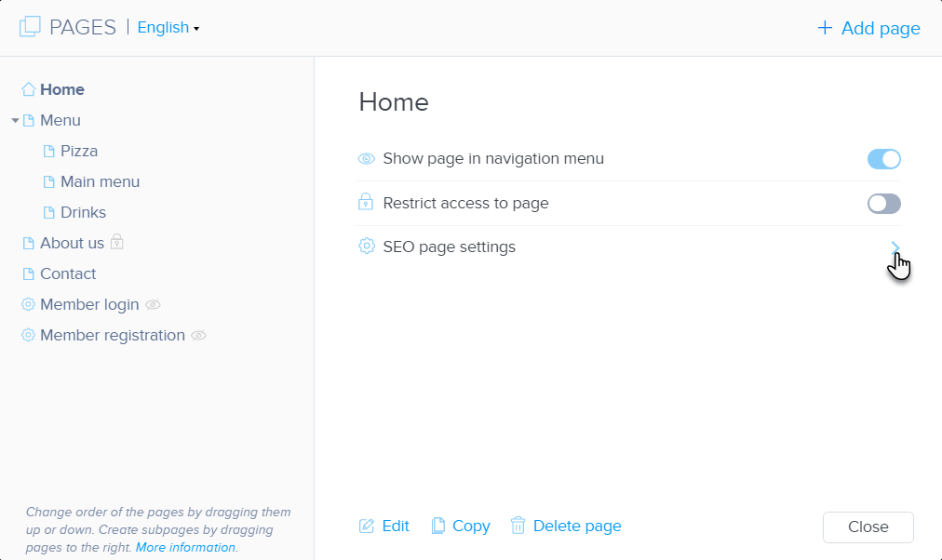The image size is (942, 560).
Task: Click the house icon beside Home
Action: tap(29, 90)
